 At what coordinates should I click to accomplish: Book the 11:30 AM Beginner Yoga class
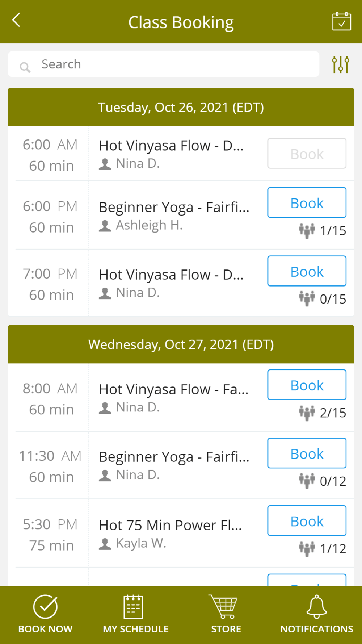click(307, 453)
